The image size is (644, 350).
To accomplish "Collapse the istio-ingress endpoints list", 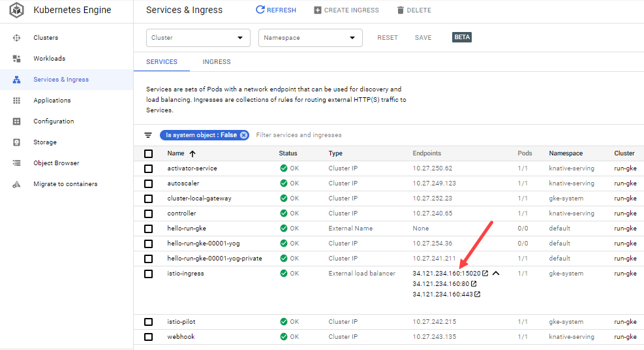I will [x=496, y=274].
